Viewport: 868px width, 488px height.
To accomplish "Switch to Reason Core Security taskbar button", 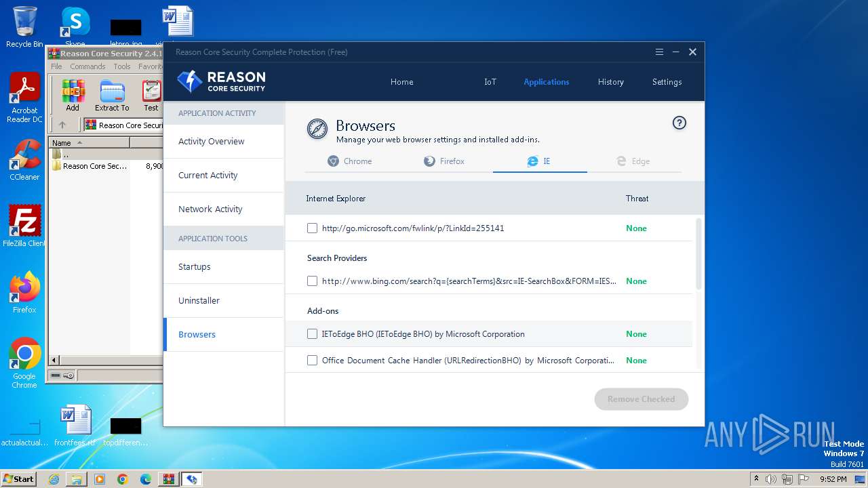I will (192, 479).
